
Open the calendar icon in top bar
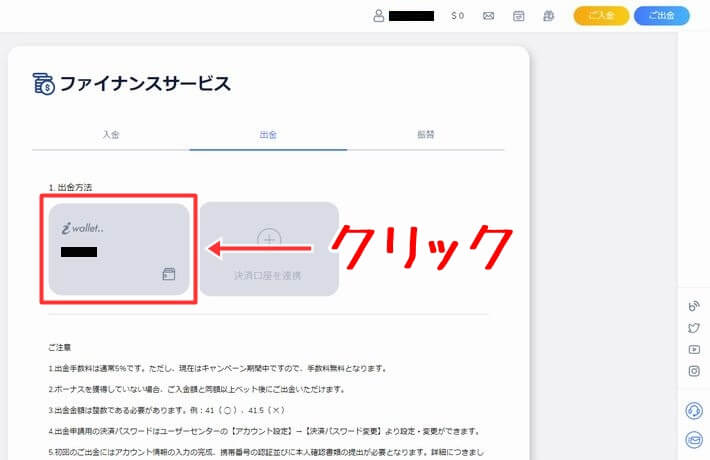pyautogui.click(x=518, y=16)
